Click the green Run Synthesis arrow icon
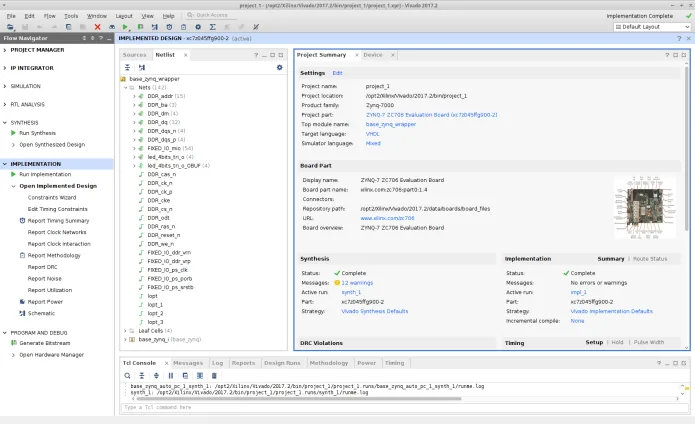Viewport: 695px width, 424px height. [13, 133]
